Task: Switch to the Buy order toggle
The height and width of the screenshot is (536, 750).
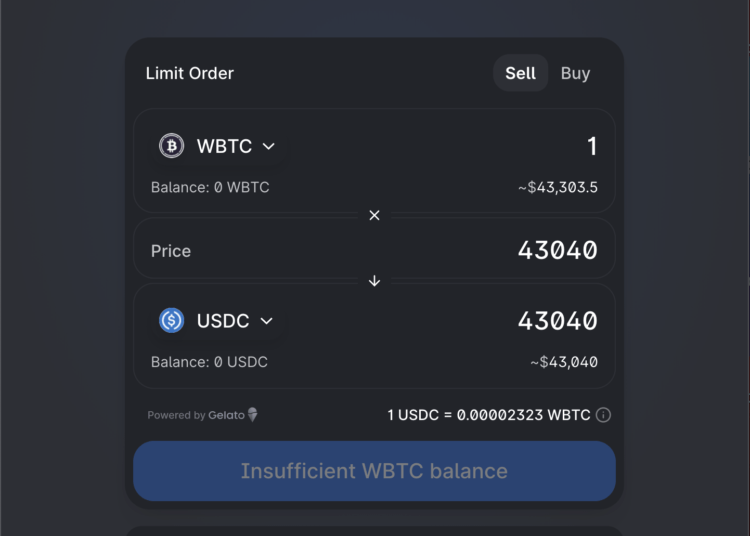Action: [575, 73]
